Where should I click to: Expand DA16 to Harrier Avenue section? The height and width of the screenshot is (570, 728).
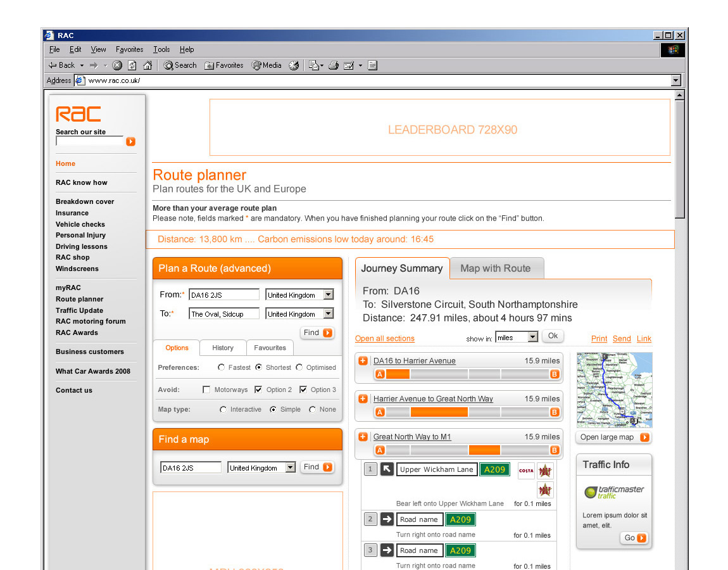(363, 360)
